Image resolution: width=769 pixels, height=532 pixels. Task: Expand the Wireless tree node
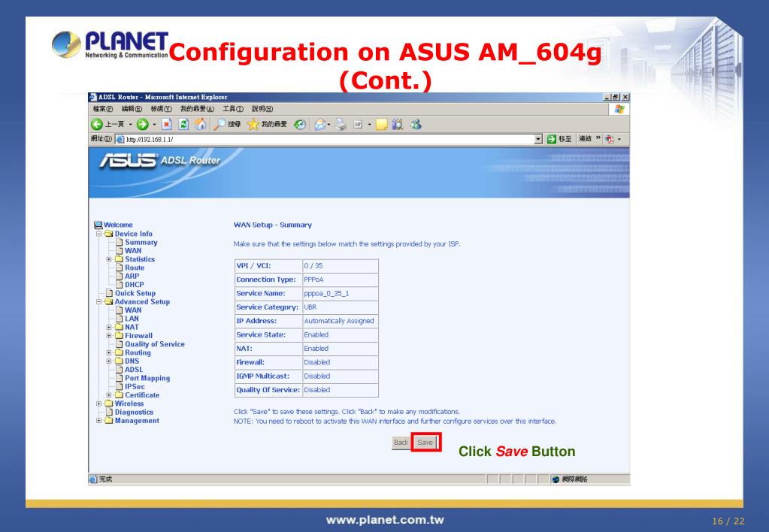click(x=98, y=404)
